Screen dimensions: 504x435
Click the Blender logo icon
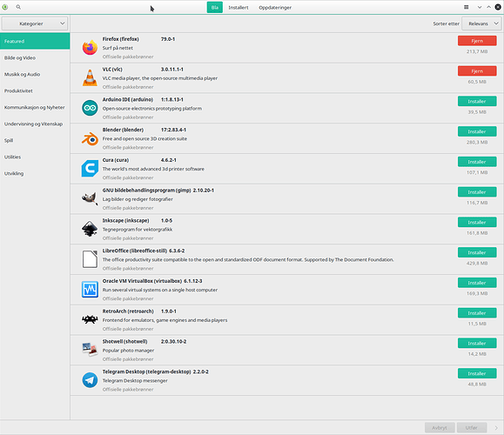(x=90, y=138)
